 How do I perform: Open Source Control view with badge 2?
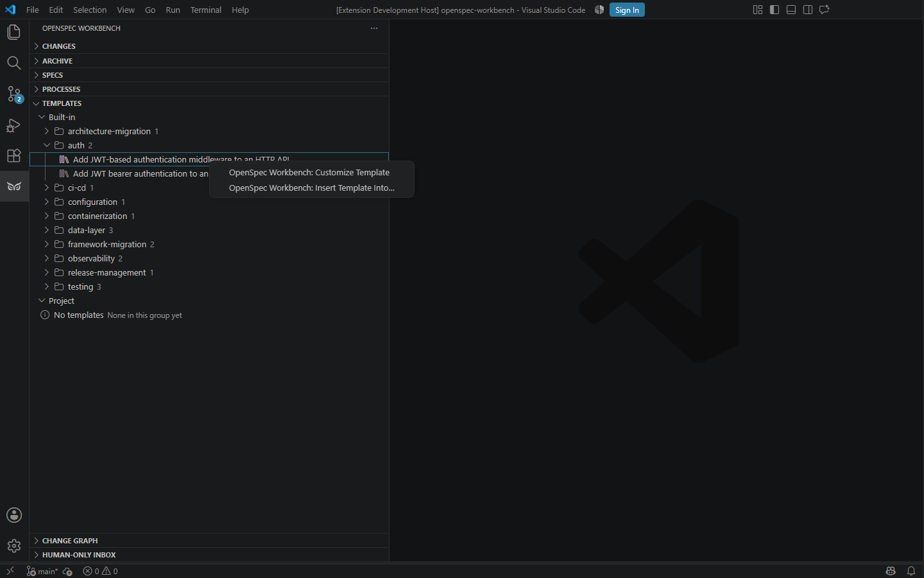[x=14, y=94]
